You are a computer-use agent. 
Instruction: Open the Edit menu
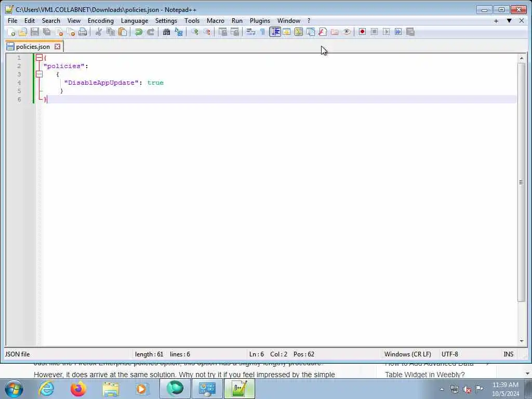(x=30, y=21)
